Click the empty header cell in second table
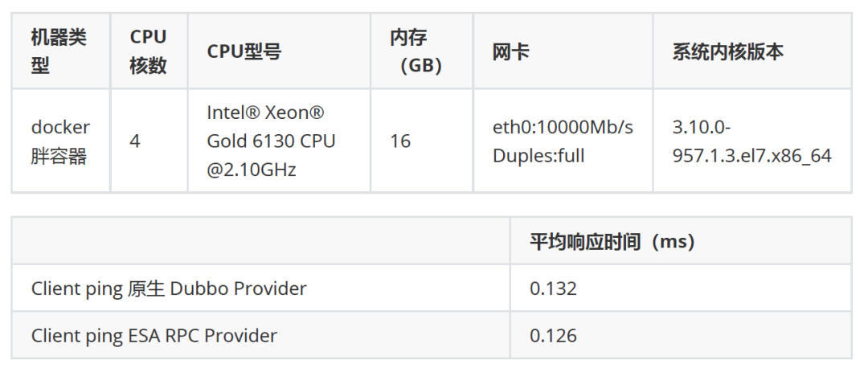 (260, 241)
